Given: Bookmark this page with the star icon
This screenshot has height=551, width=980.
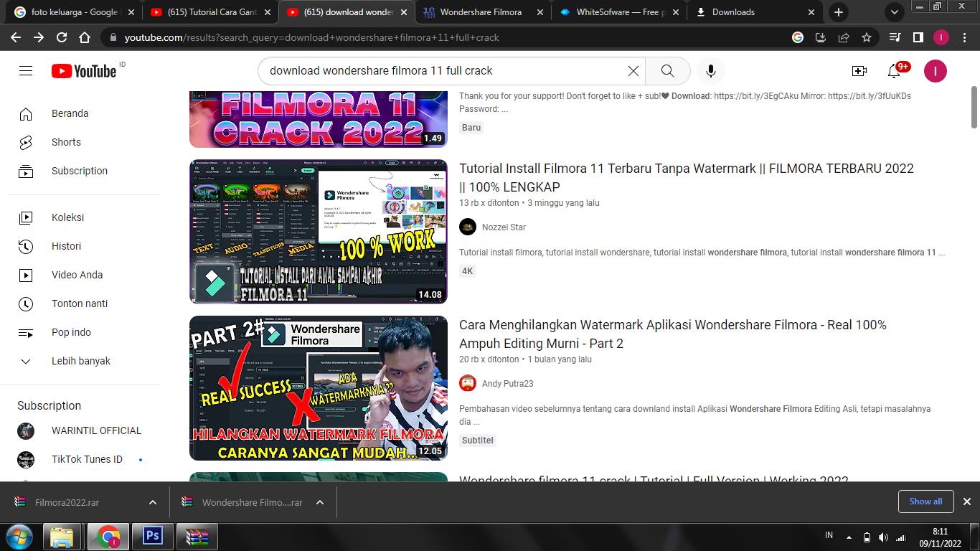Looking at the screenshot, I should coord(867,37).
